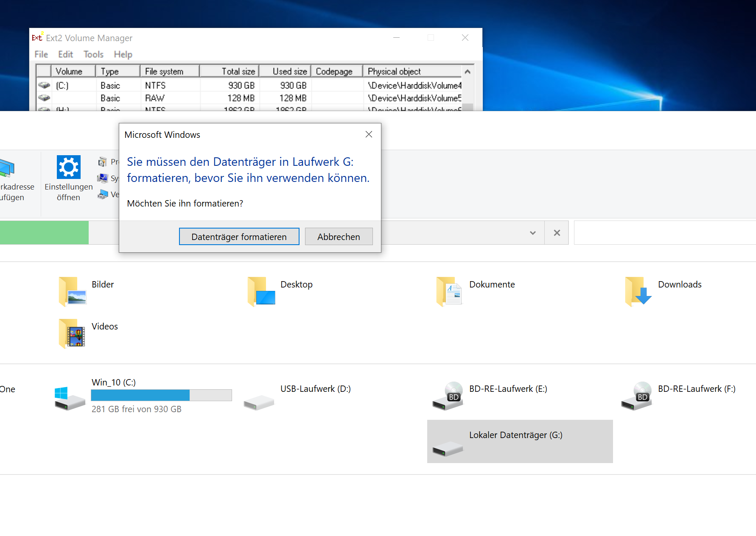
Task: Click Abbrechen in the format dialog
Action: tap(339, 237)
